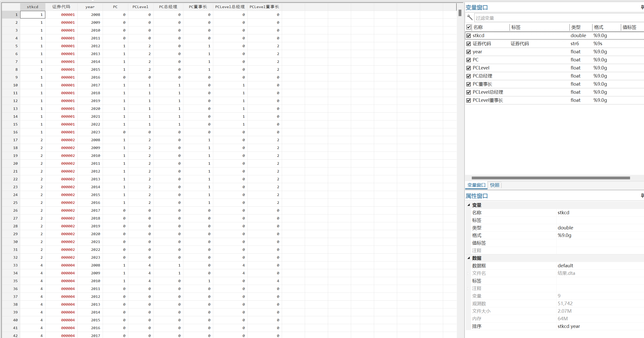This screenshot has width=644, height=338.
Task: Pin the 属性窗口 panel
Action: (642, 196)
